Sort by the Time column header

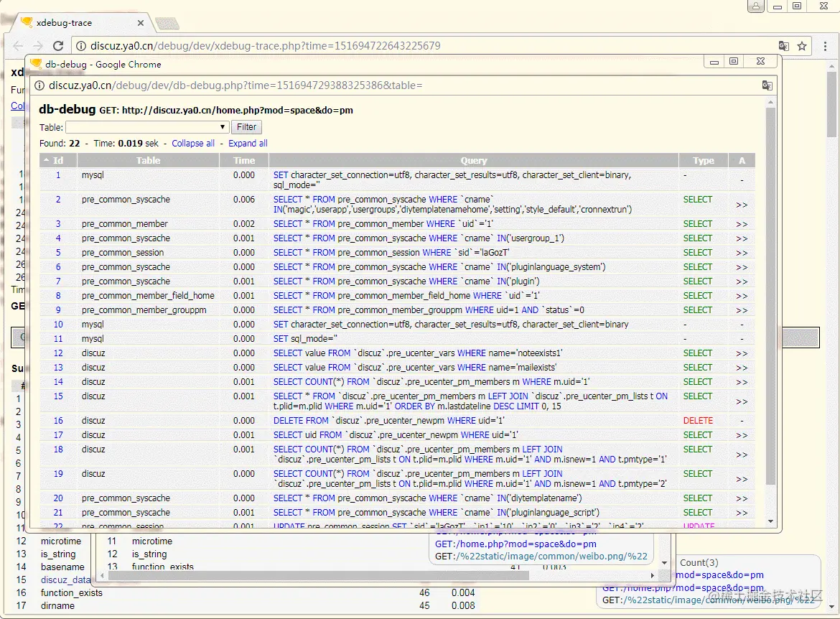coord(244,161)
